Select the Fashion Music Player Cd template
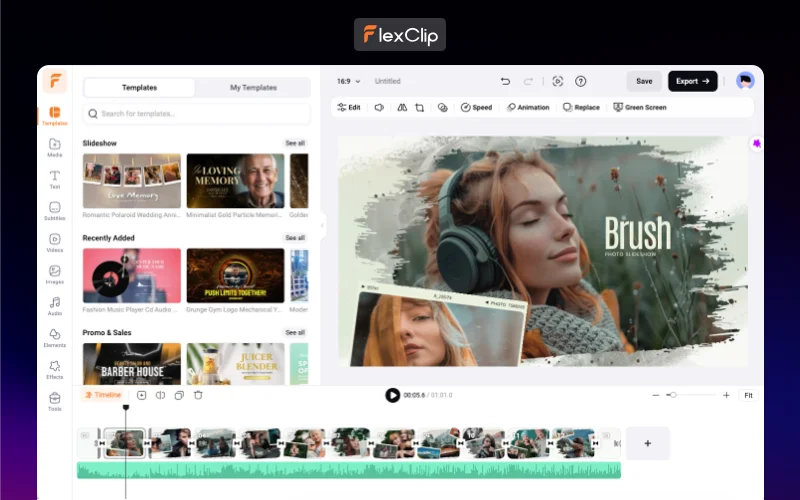This screenshot has width=800, height=500. coord(132,276)
